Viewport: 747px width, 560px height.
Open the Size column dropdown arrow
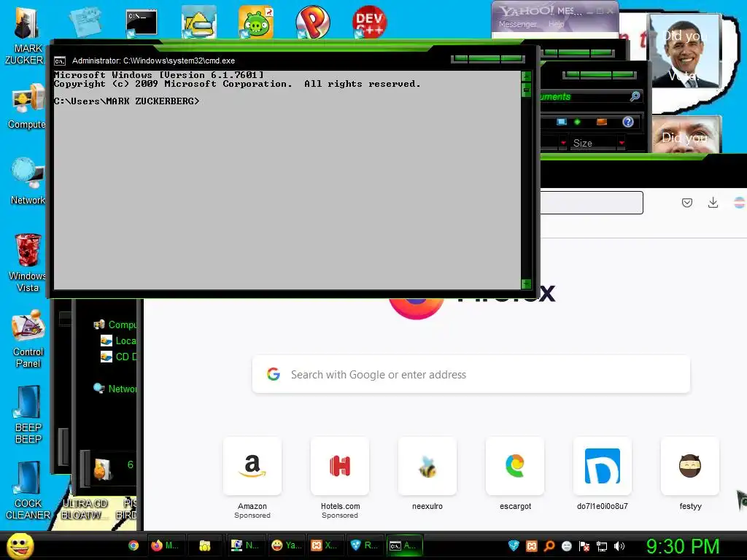tap(622, 143)
